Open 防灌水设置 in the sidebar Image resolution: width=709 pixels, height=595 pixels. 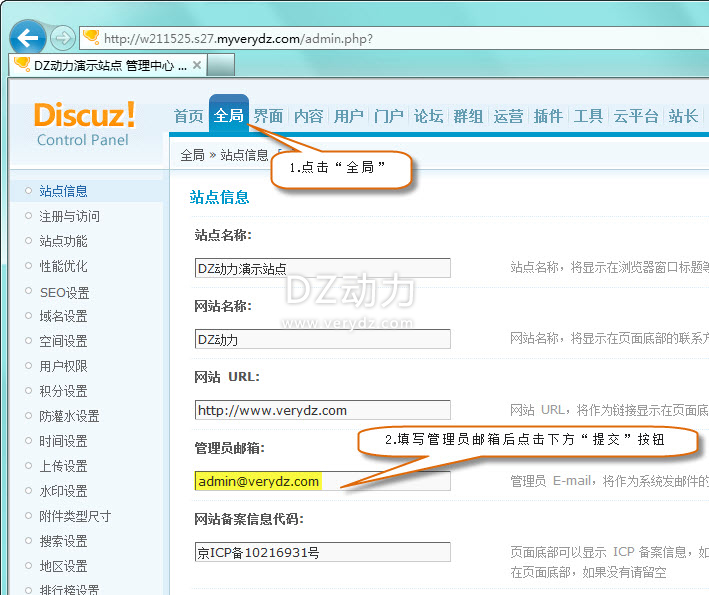tap(69, 416)
